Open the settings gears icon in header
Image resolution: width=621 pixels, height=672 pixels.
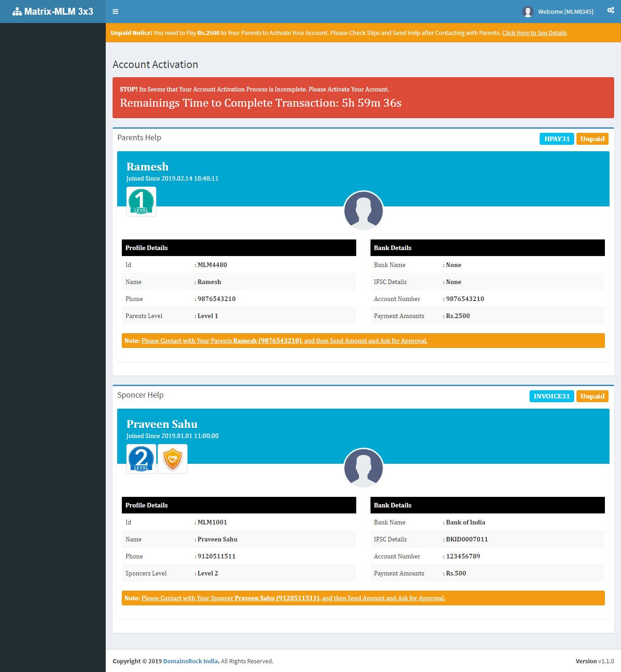click(x=610, y=11)
